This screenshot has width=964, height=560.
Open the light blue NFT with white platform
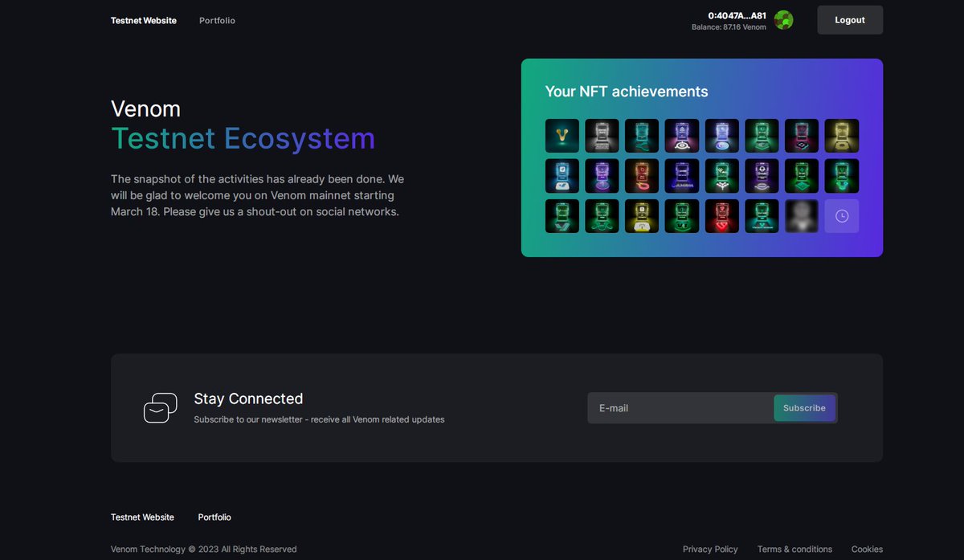(562, 176)
